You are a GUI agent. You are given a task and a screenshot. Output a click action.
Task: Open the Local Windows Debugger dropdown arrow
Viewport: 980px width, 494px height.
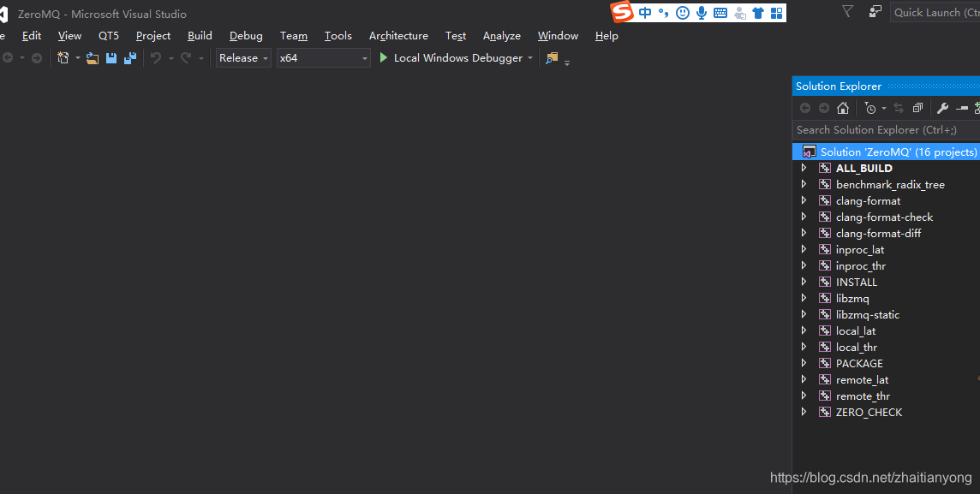pyautogui.click(x=530, y=58)
